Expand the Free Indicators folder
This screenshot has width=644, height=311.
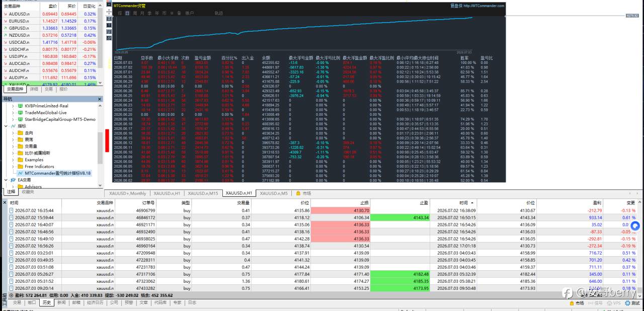tap(13, 167)
